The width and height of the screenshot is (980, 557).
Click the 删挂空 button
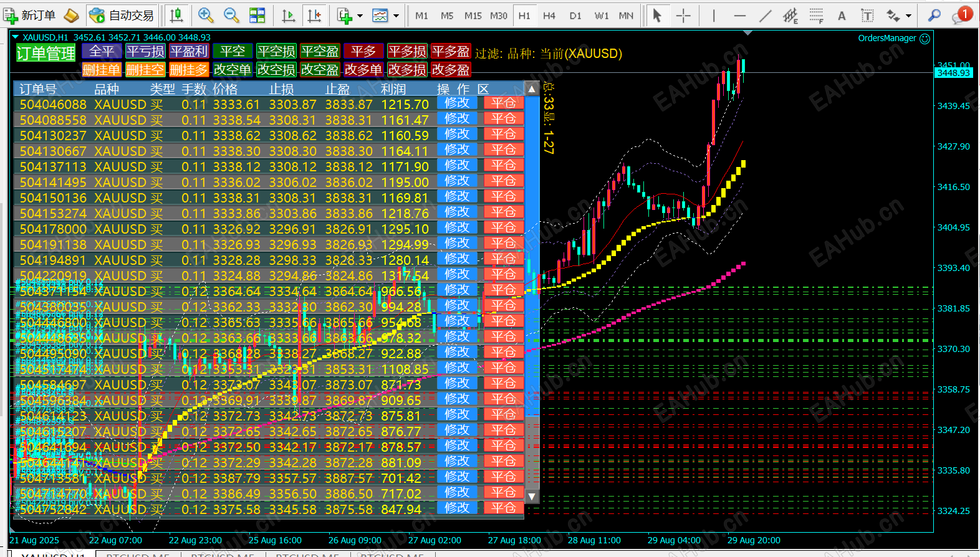[145, 70]
